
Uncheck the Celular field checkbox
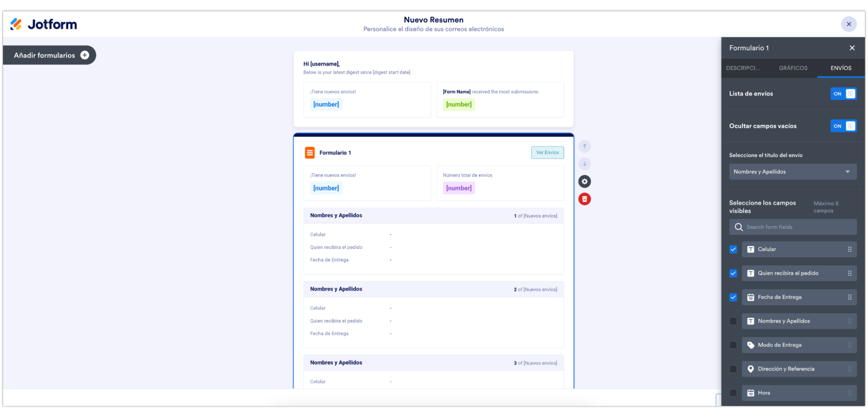(x=733, y=249)
